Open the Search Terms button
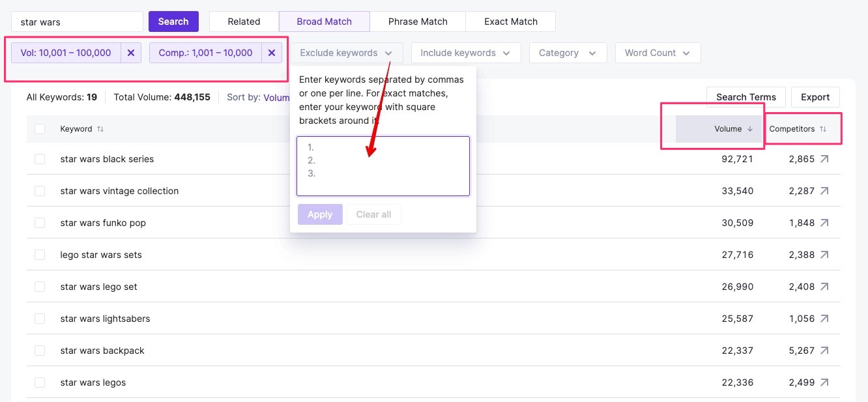868x402 pixels. (745, 97)
